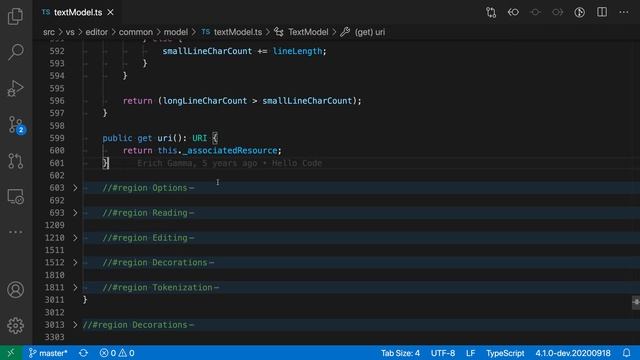Open the Explorer view in activity bar
Screen dimensions: 640x360
click(16, 16)
